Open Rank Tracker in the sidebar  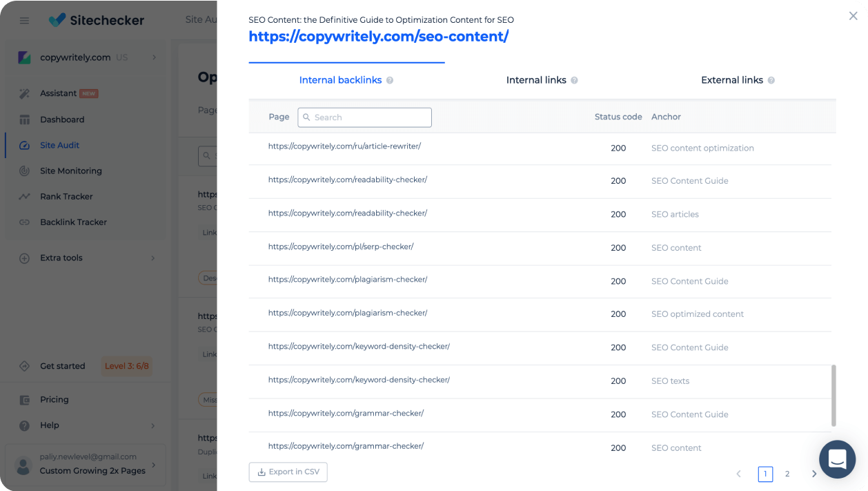[66, 196]
